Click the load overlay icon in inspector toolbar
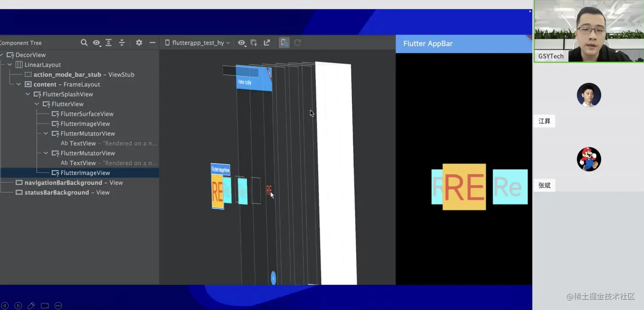Screen dimensions: 644x310 (x=254, y=43)
